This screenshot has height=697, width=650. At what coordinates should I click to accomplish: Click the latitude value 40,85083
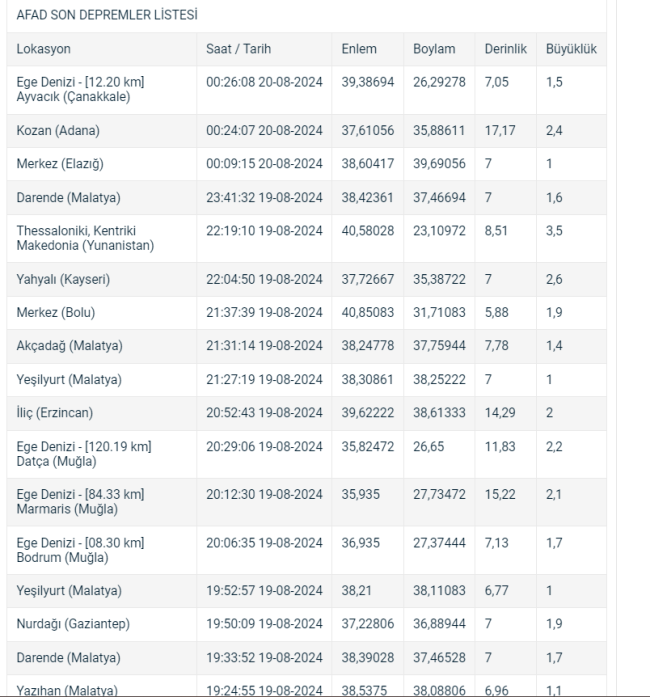[x=368, y=313]
